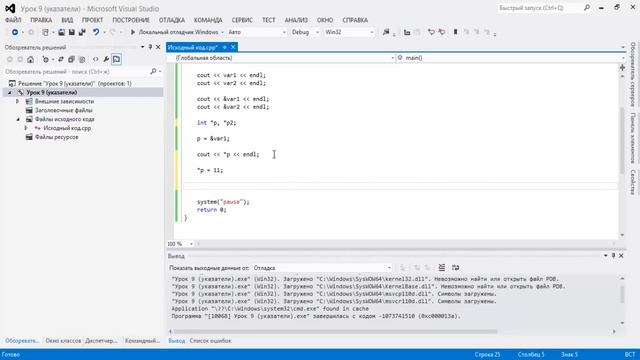Toggle bookmark on the current line
The width and height of the screenshot is (640, 360).
point(456,32)
